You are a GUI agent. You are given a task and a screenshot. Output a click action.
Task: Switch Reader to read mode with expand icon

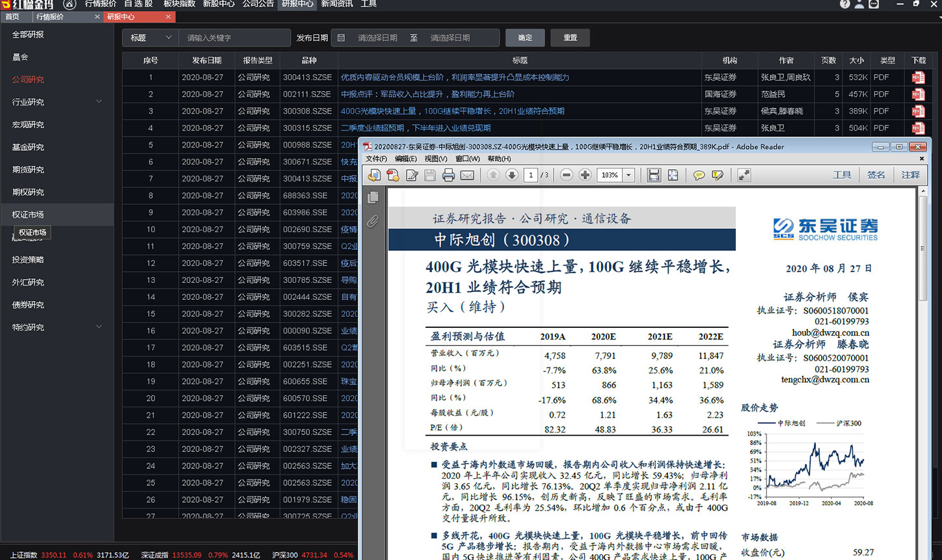click(744, 175)
